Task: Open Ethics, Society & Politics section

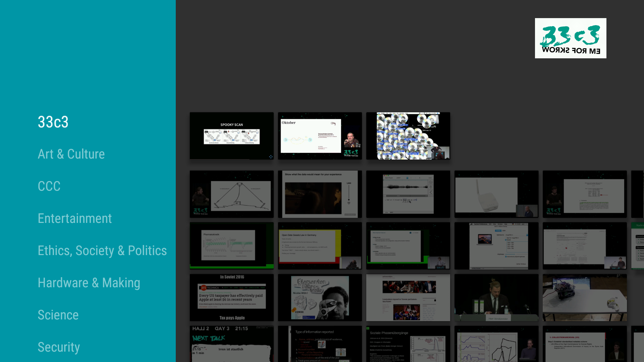Action: click(x=102, y=251)
